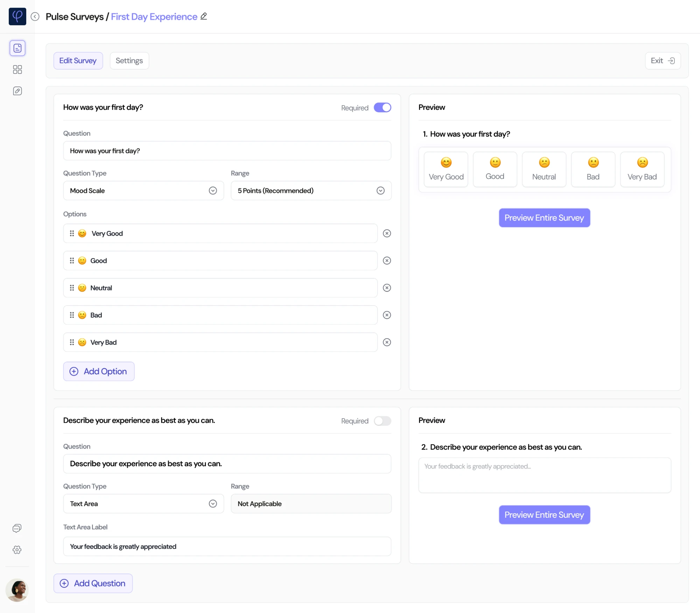
Task: Click the Not Applicable range field
Action: (311, 503)
